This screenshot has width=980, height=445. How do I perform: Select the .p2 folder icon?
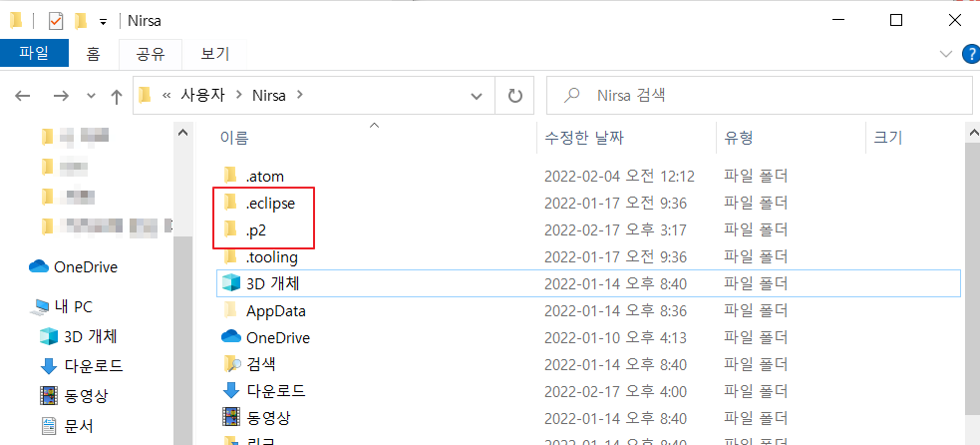[230, 229]
